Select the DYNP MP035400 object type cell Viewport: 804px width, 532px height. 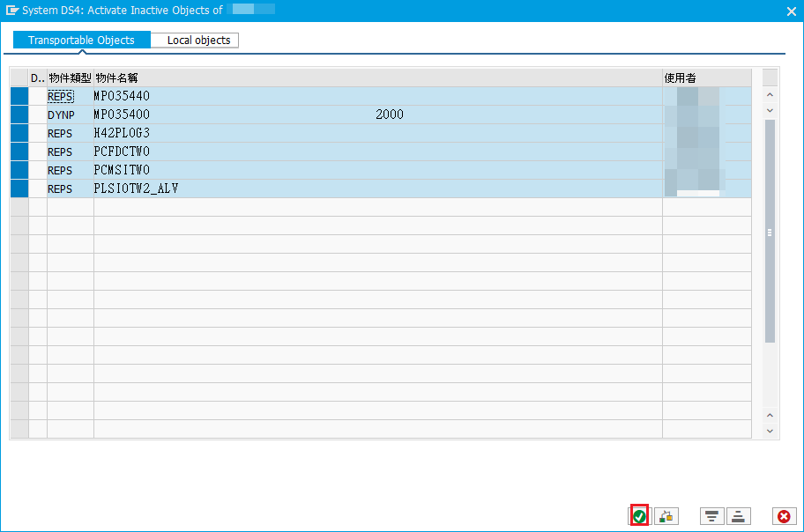70,115
